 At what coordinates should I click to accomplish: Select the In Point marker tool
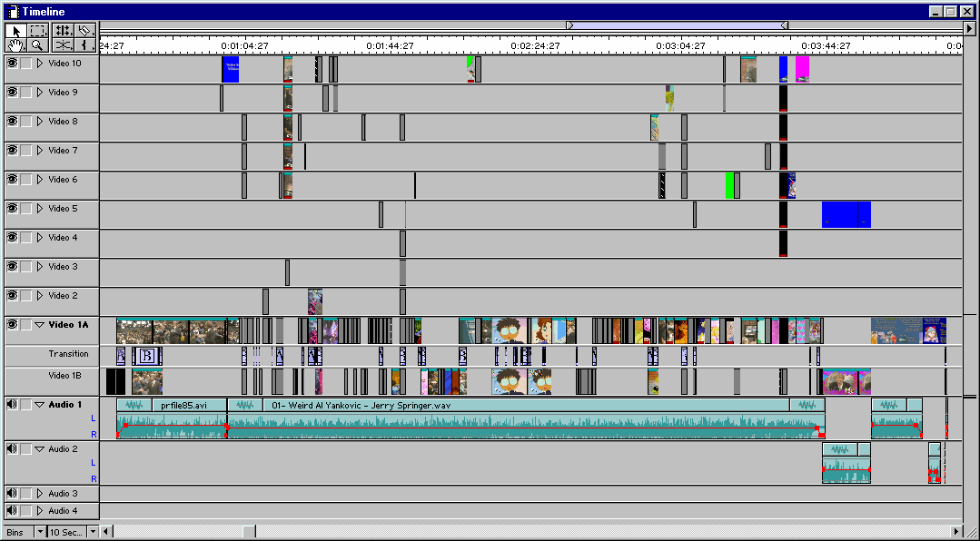coord(85,44)
